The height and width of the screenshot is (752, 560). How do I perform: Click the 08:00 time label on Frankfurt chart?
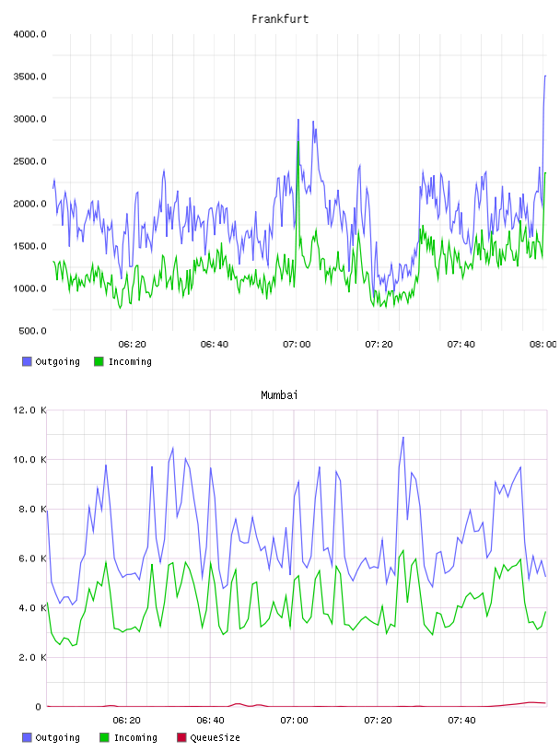coord(543,345)
